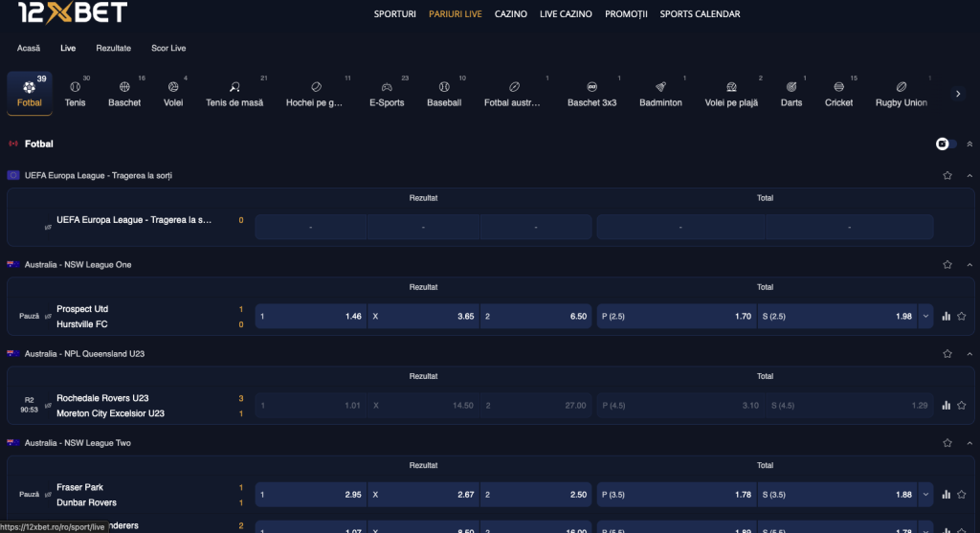Collapse Australia NSW League Two section

point(969,443)
